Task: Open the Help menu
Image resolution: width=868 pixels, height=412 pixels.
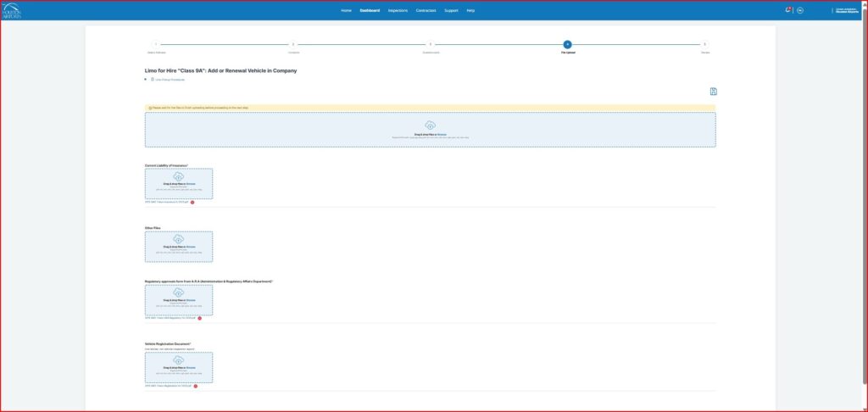Action: coord(470,10)
